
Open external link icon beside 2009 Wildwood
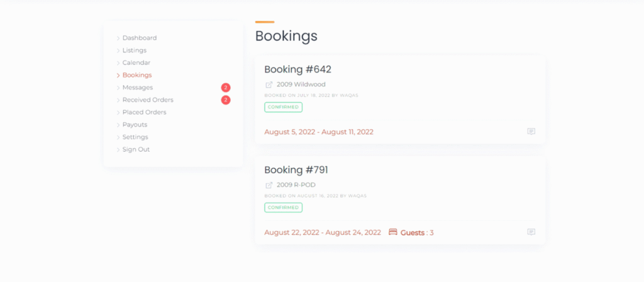[x=269, y=84]
